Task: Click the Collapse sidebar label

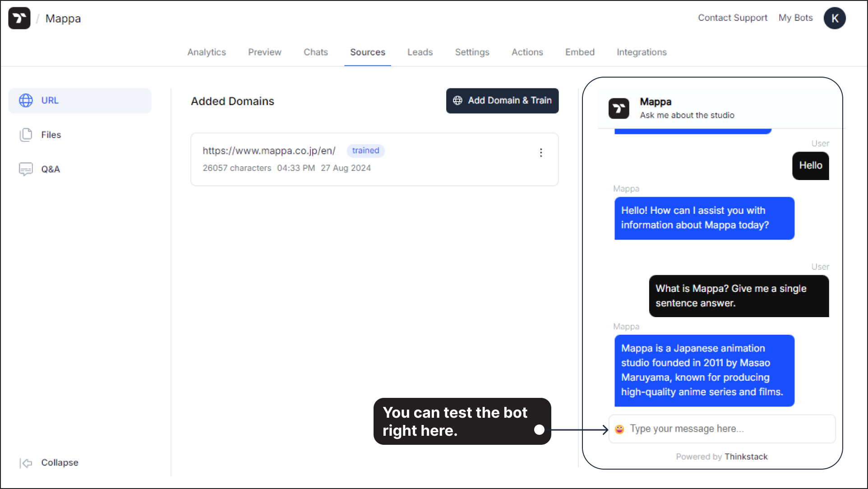Action: coord(60,463)
